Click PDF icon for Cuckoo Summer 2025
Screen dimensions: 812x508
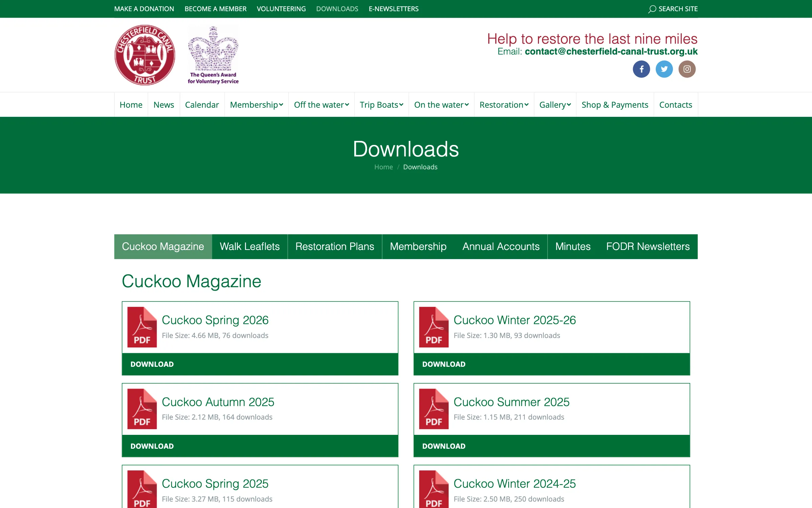click(434, 409)
